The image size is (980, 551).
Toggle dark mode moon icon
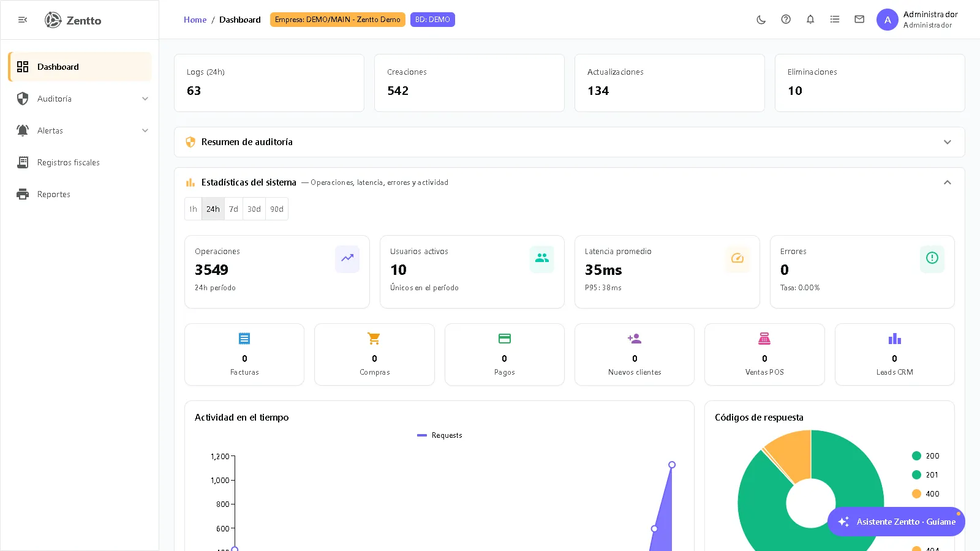[x=761, y=20]
